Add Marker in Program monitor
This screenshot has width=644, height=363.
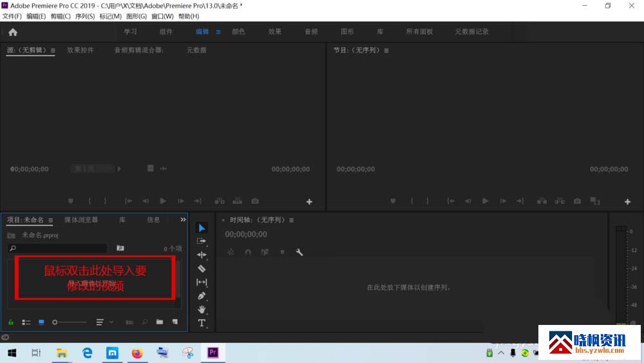(x=393, y=201)
